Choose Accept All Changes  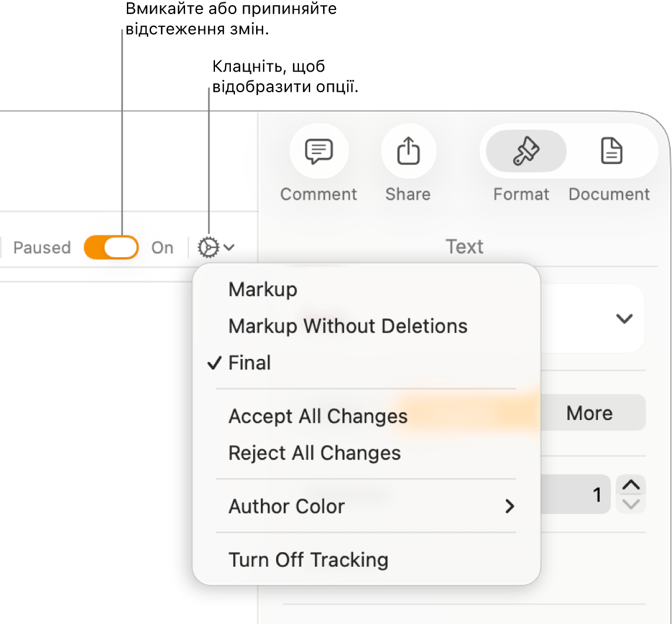tap(318, 416)
